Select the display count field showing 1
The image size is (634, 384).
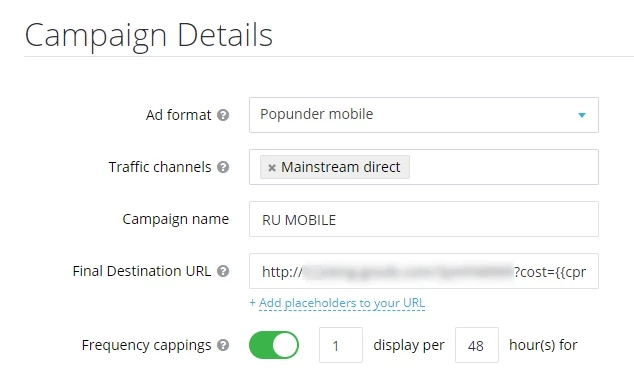[341, 345]
